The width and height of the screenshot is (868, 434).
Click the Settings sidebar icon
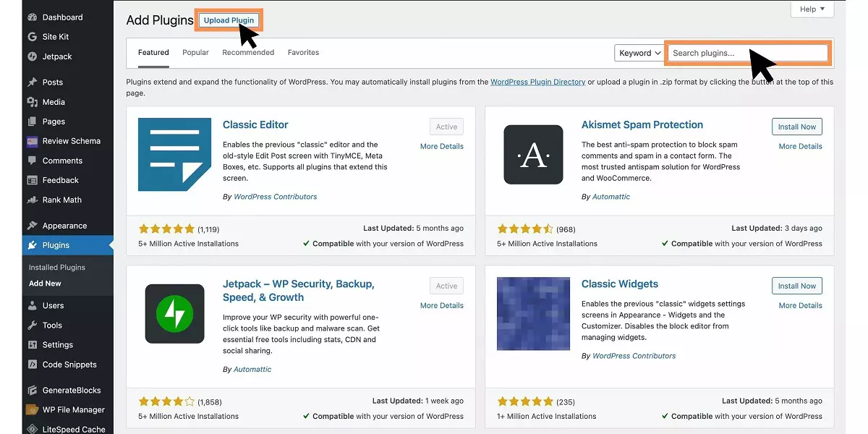32,345
